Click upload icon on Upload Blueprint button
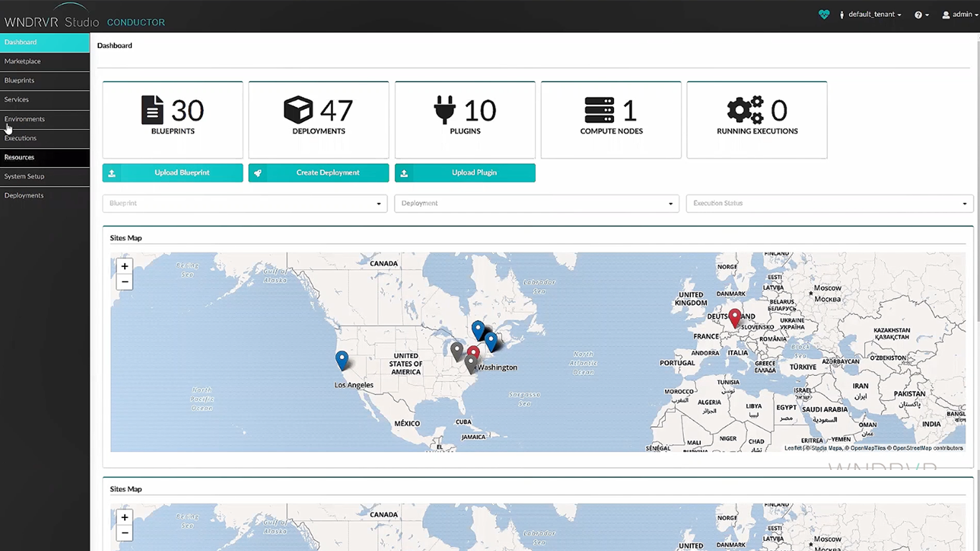The height and width of the screenshot is (551, 980). pos(112,173)
